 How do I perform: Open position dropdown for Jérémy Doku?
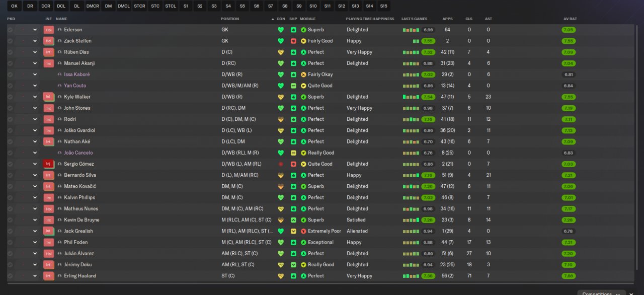pyautogui.click(x=35, y=264)
